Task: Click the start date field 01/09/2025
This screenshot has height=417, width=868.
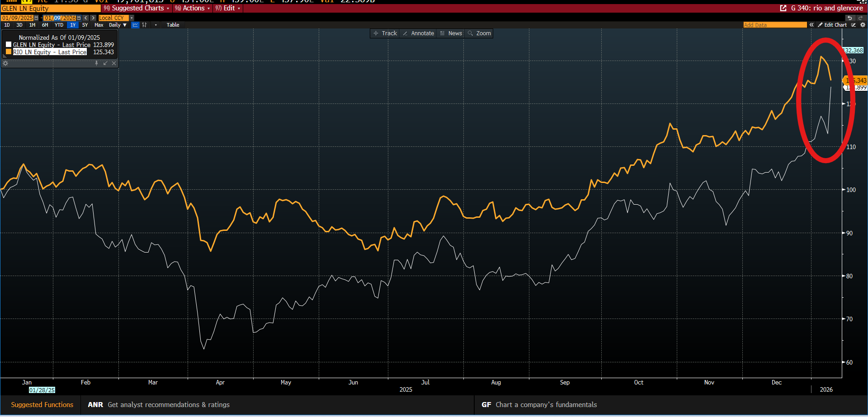Action: click(17, 18)
